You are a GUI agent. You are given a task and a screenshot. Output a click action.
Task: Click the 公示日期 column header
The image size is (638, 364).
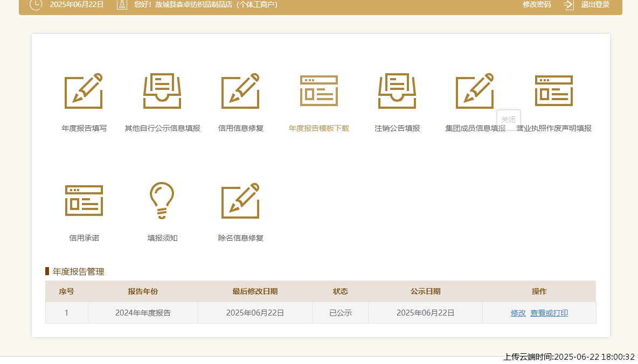click(x=426, y=291)
